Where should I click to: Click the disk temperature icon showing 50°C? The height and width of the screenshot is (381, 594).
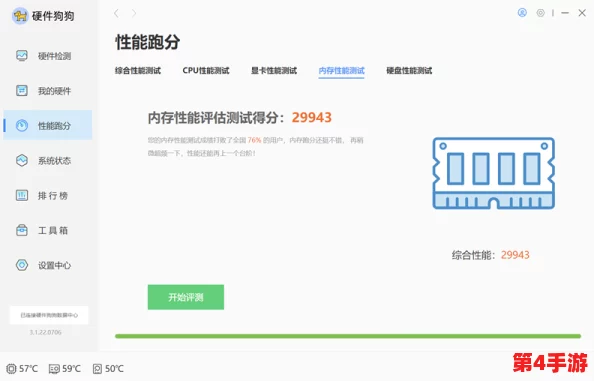97,369
